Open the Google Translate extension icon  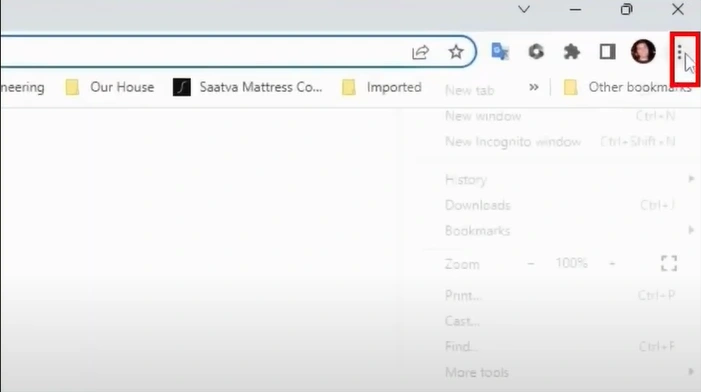click(x=500, y=51)
